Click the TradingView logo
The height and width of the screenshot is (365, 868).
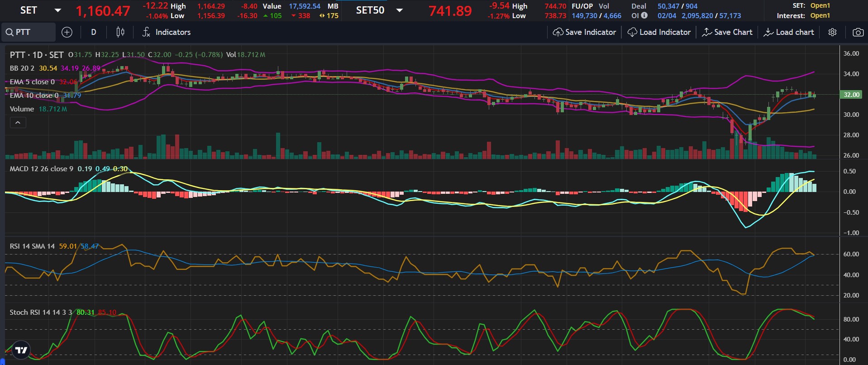(21, 350)
